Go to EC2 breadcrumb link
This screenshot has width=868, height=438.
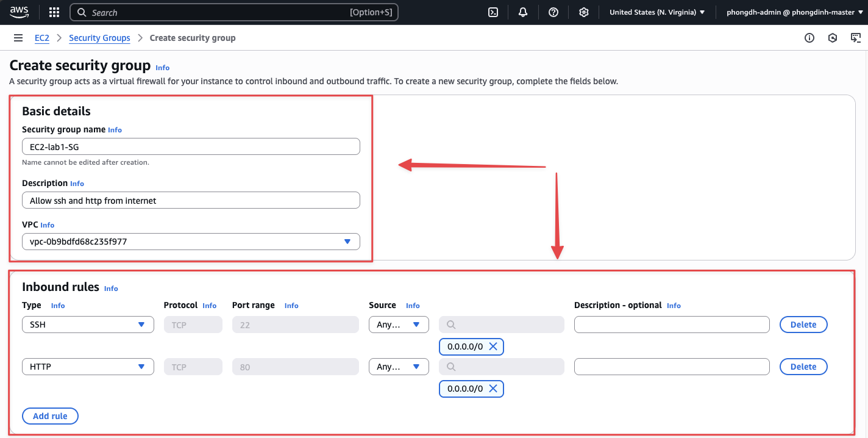pyautogui.click(x=42, y=38)
